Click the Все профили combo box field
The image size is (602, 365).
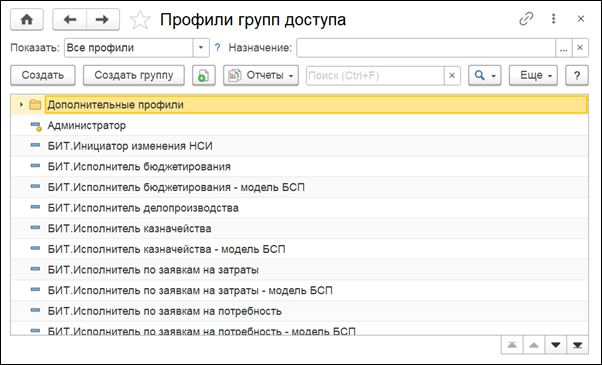[129, 48]
